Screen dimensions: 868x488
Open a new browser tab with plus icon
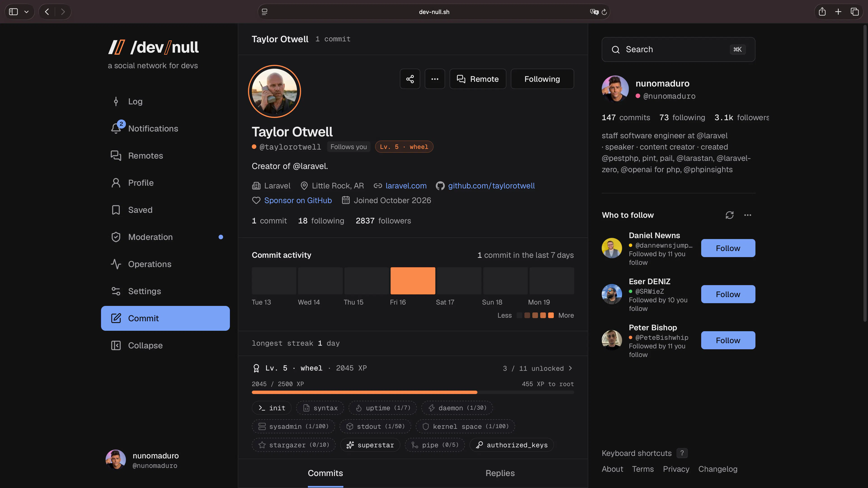[x=838, y=12]
